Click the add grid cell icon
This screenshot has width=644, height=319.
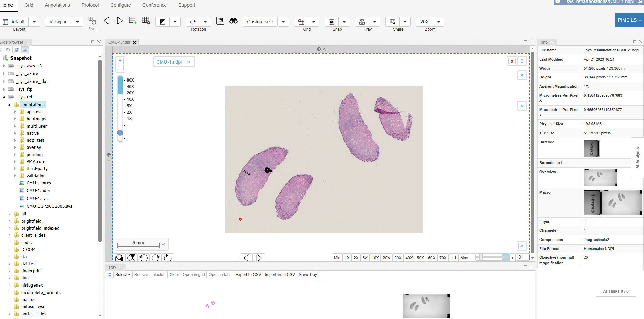[132, 21]
